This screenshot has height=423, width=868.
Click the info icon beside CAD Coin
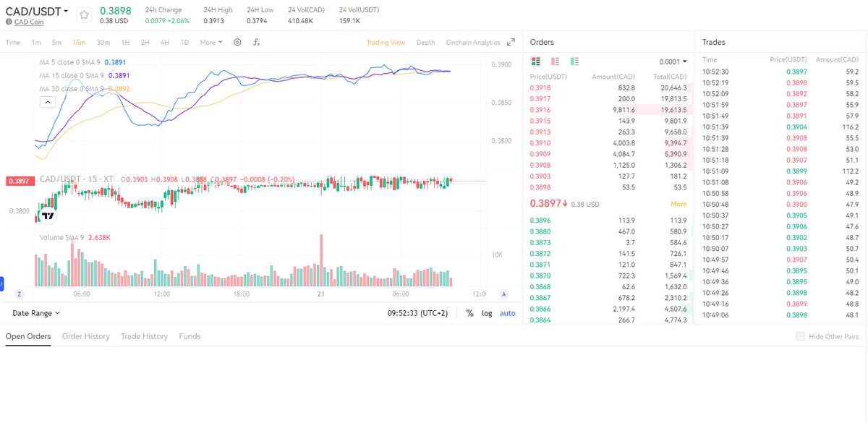(9, 22)
